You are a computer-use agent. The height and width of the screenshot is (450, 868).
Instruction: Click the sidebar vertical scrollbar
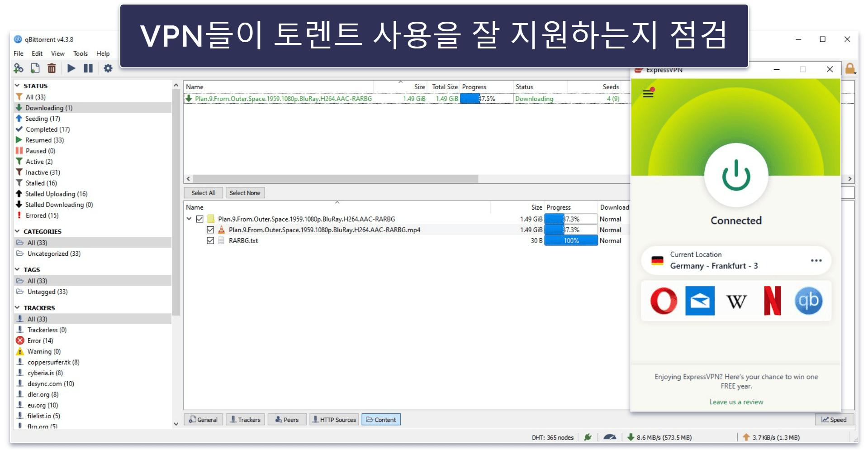pos(176,202)
